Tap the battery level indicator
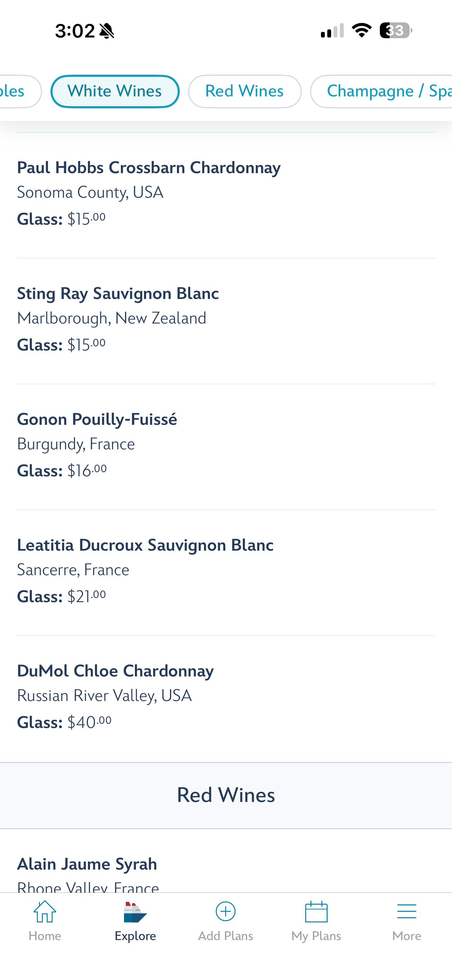This screenshot has width=452, height=980. (x=396, y=30)
